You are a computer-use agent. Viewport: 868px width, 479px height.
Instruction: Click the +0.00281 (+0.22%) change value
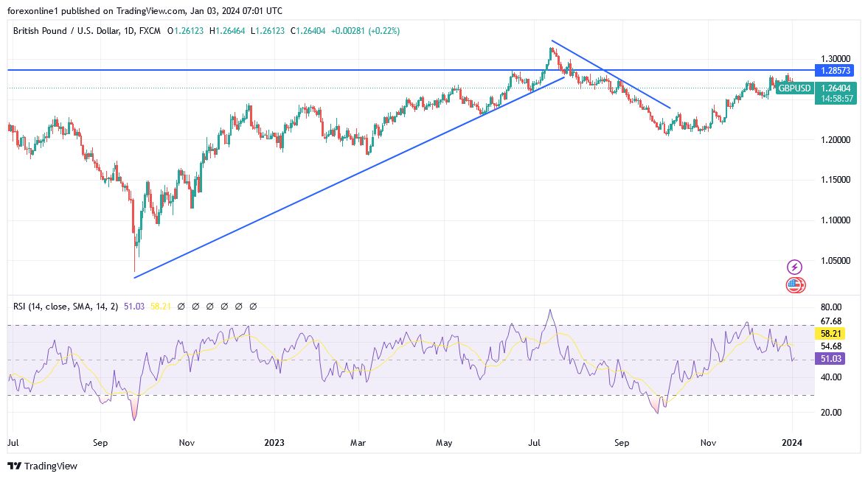pos(365,31)
